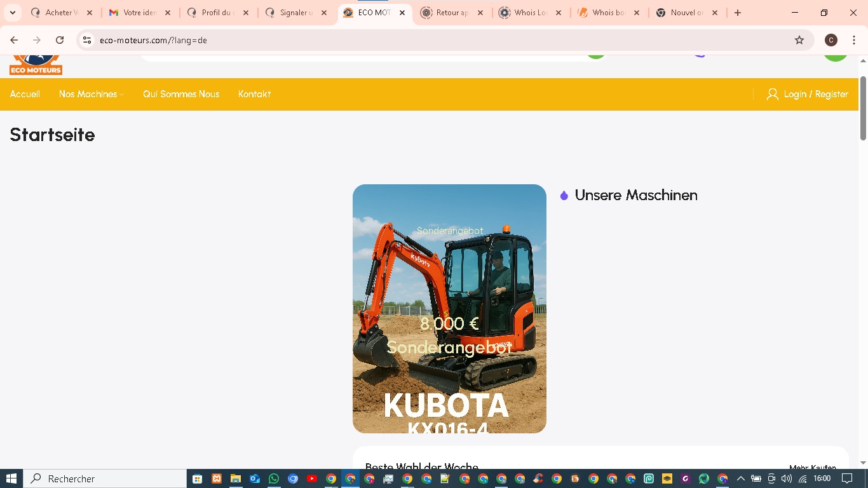
Task: Switch to the Retour ap tab
Action: (452, 13)
